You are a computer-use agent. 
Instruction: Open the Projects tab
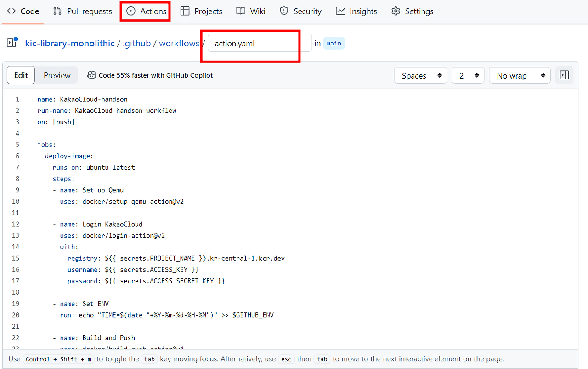[201, 11]
